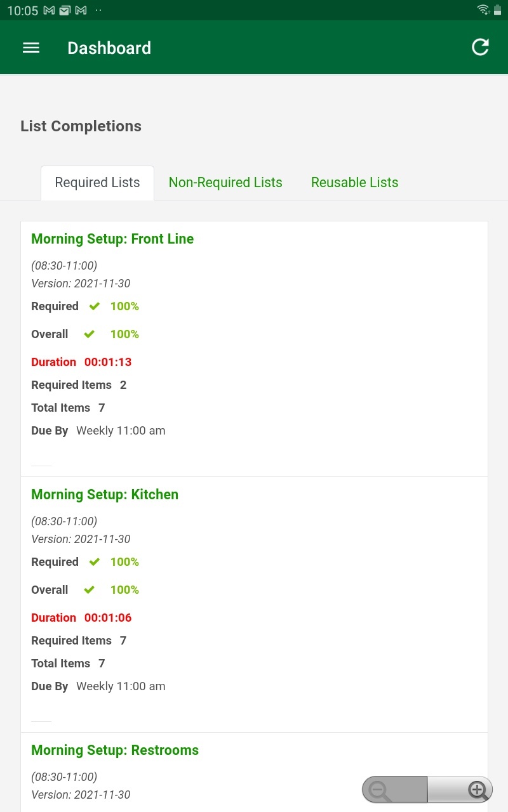
Task: Open a Gmail notification from the status bar
Action: point(48,10)
